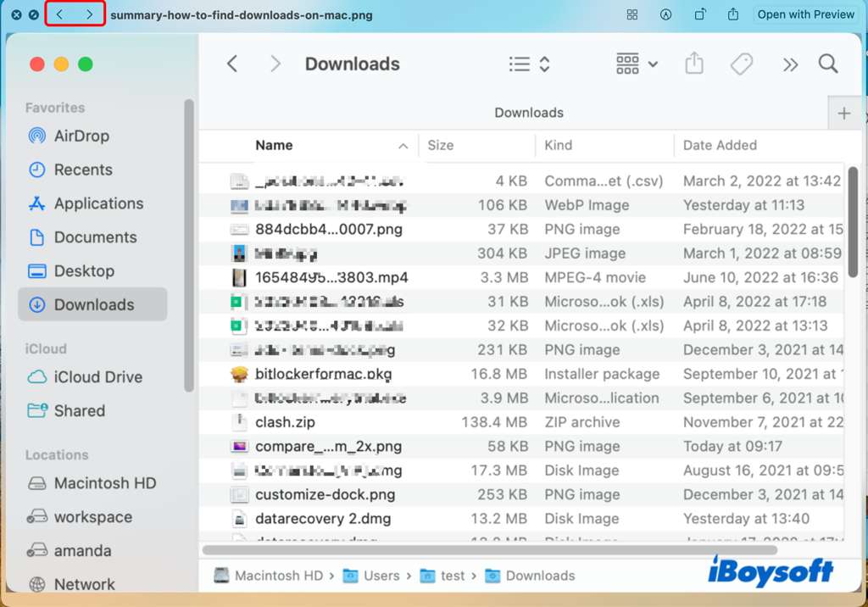This screenshot has height=607, width=868.
Task: Select iCloud Drive in the sidebar
Action: pos(97,377)
